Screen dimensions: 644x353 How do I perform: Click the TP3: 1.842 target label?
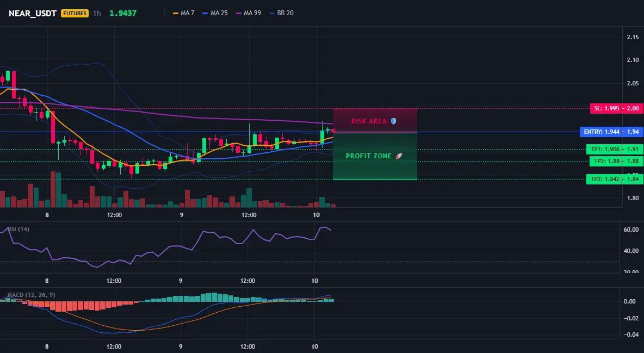(604, 179)
